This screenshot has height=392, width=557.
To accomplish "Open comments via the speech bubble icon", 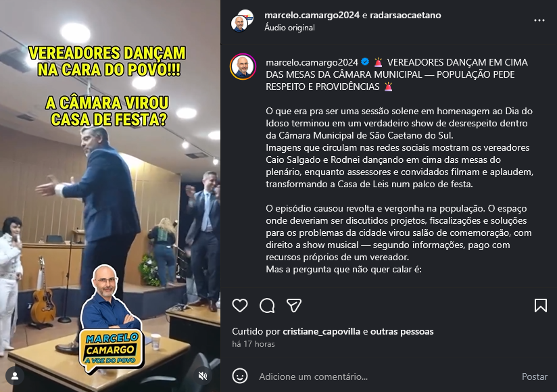I will pyautogui.click(x=267, y=305).
